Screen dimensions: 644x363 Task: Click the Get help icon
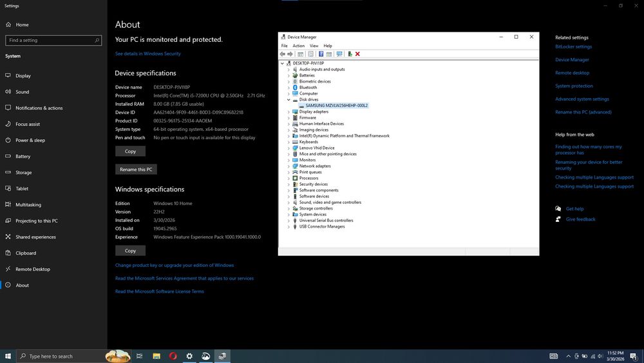pyautogui.click(x=558, y=208)
